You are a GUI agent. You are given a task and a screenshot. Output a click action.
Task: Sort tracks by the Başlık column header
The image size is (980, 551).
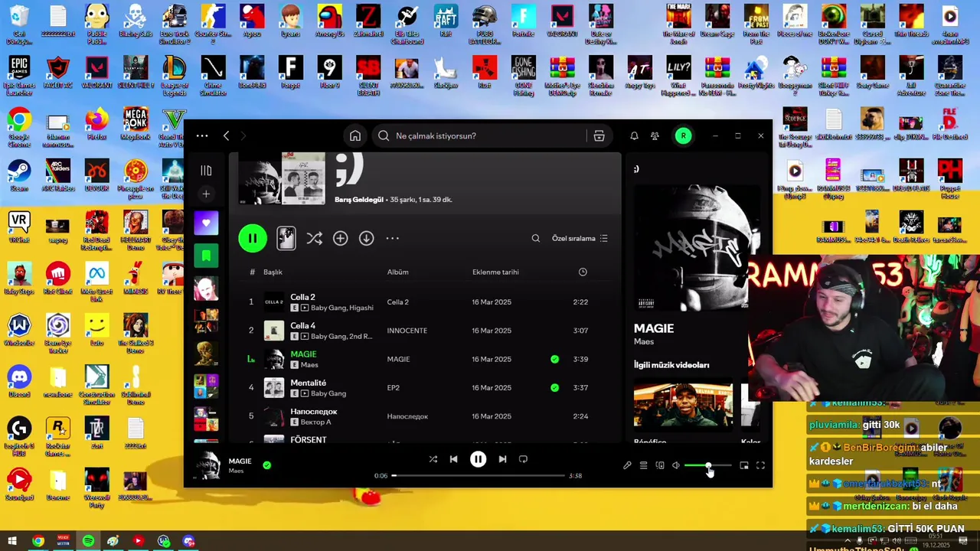click(273, 272)
